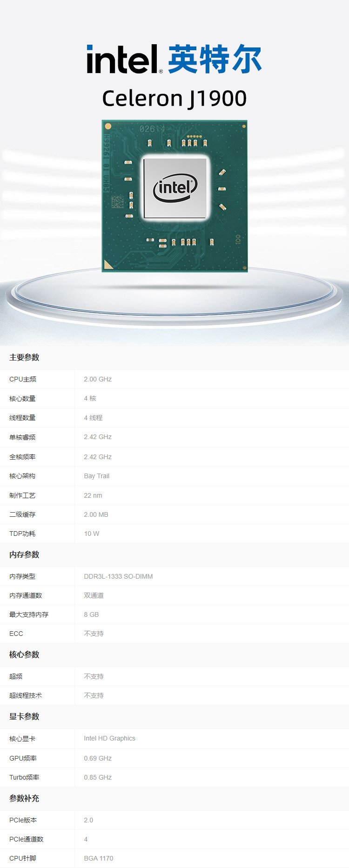Click the 'ECC' label

pyautogui.click(x=16, y=634)
